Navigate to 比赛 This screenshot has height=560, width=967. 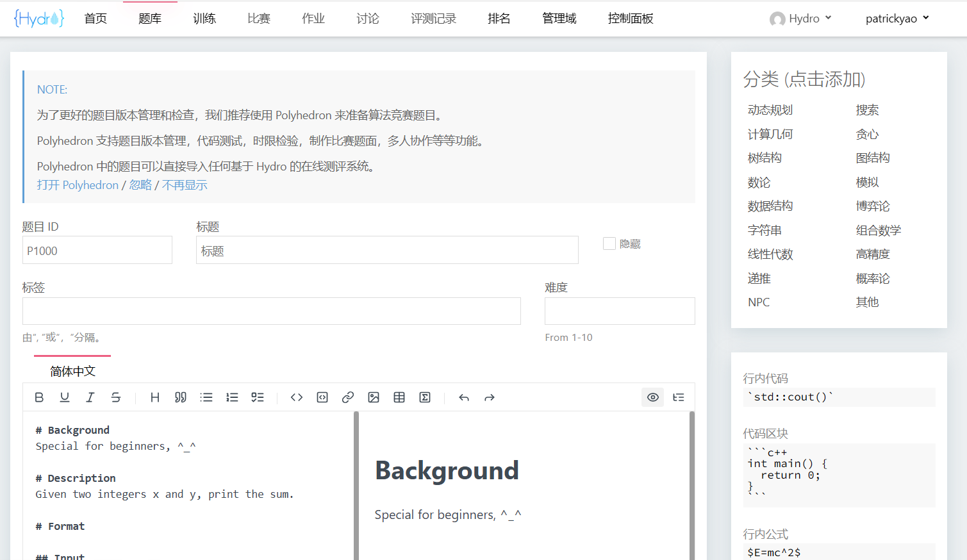point(259,19)
